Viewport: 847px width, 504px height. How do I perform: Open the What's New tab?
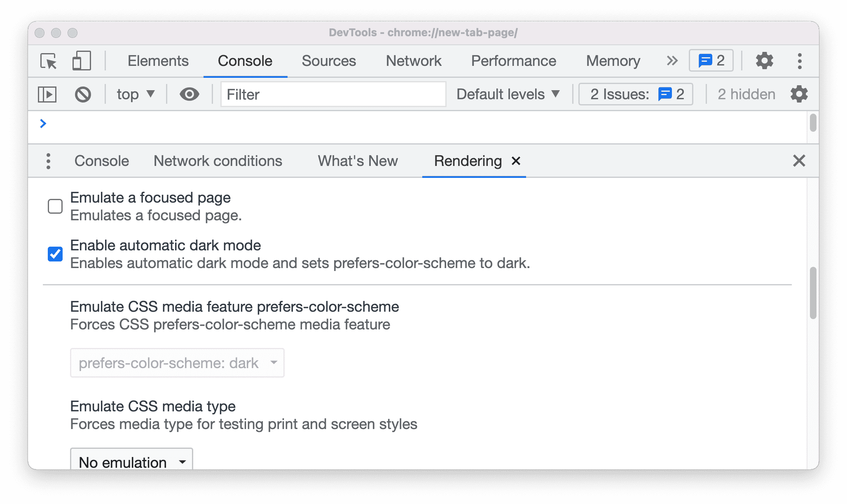pyautogui.click(x=358, y=161)
